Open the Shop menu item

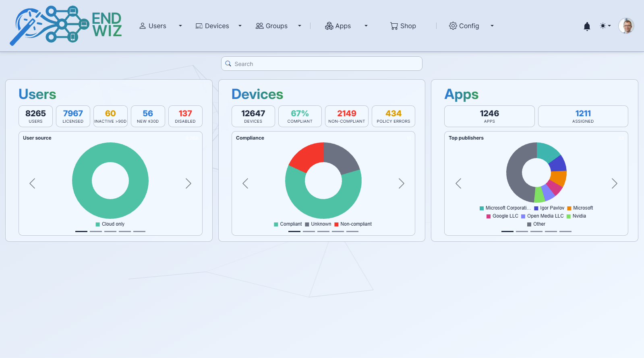coord(403,26)
